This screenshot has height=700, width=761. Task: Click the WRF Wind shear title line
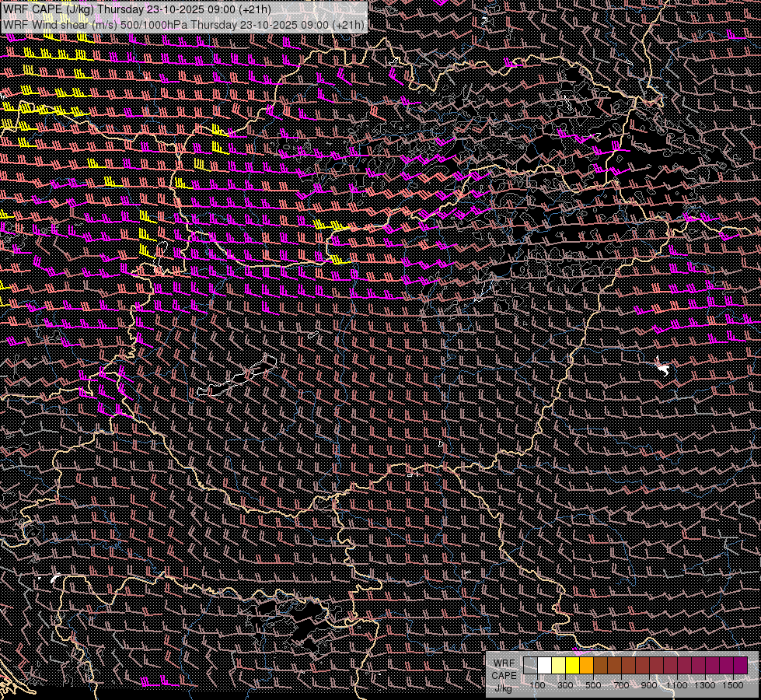183,24
